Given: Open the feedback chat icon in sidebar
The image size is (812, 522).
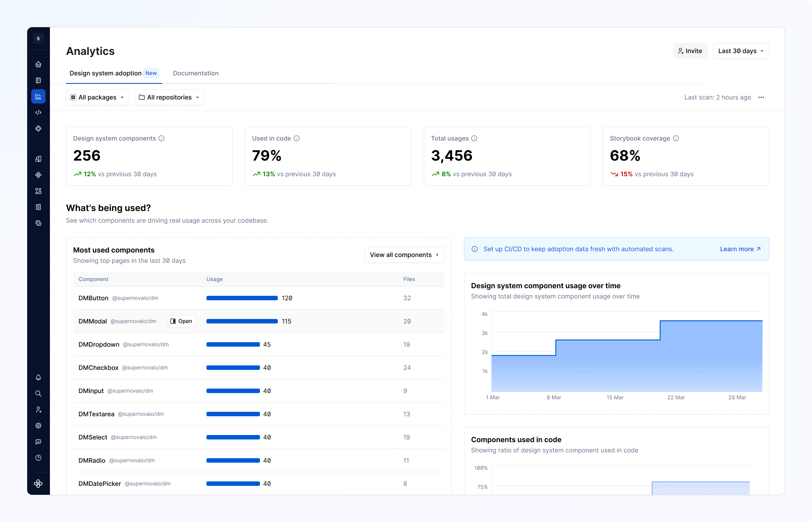Looking at the screenshot, I should [x=38, y=442].
